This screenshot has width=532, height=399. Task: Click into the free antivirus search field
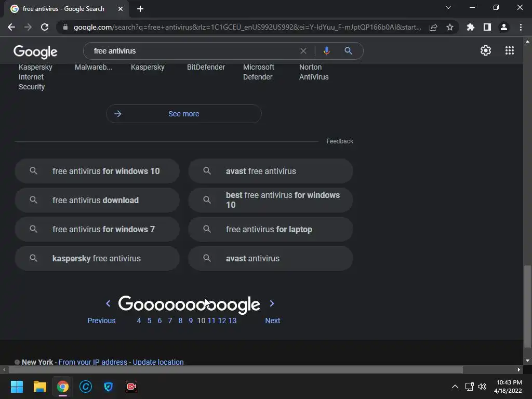[193, 51]
